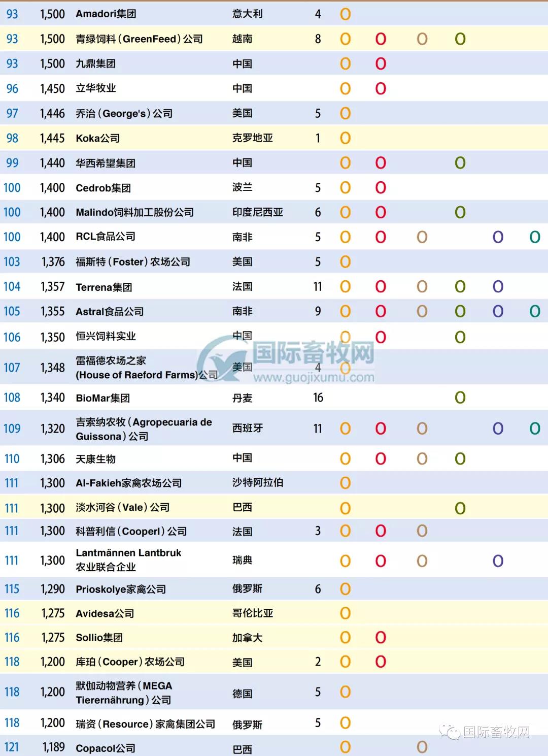Image resolution: width=548 pixels, height=756 pixels.
Task: Select 福斯特 (Foster) 农场公司 entry
Action: click(133, 262)
